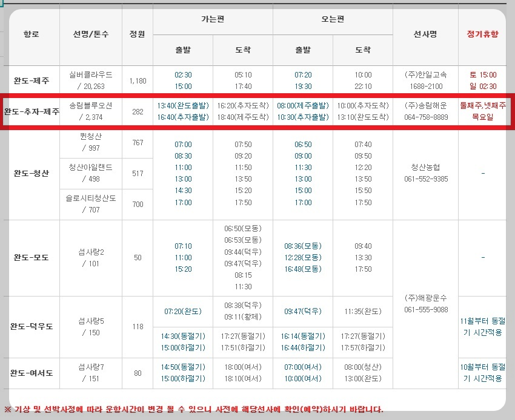Select (주)한일고속 company name

[426, 75]
